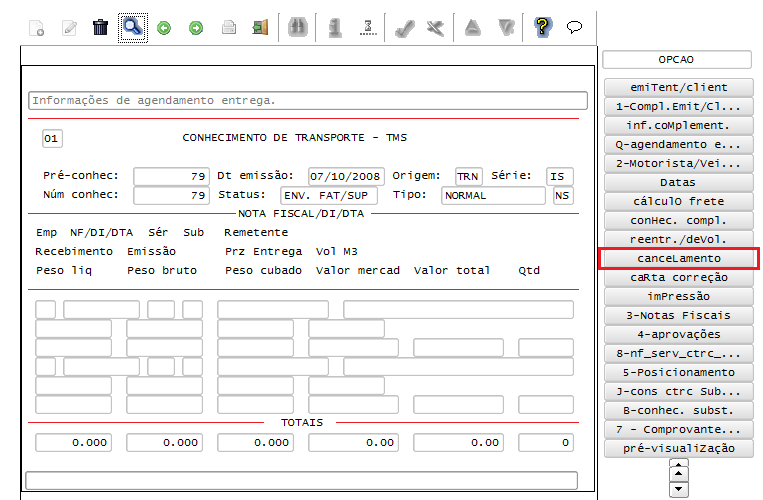
Task: Click the Núm conhec field
Action: (171, 196)
